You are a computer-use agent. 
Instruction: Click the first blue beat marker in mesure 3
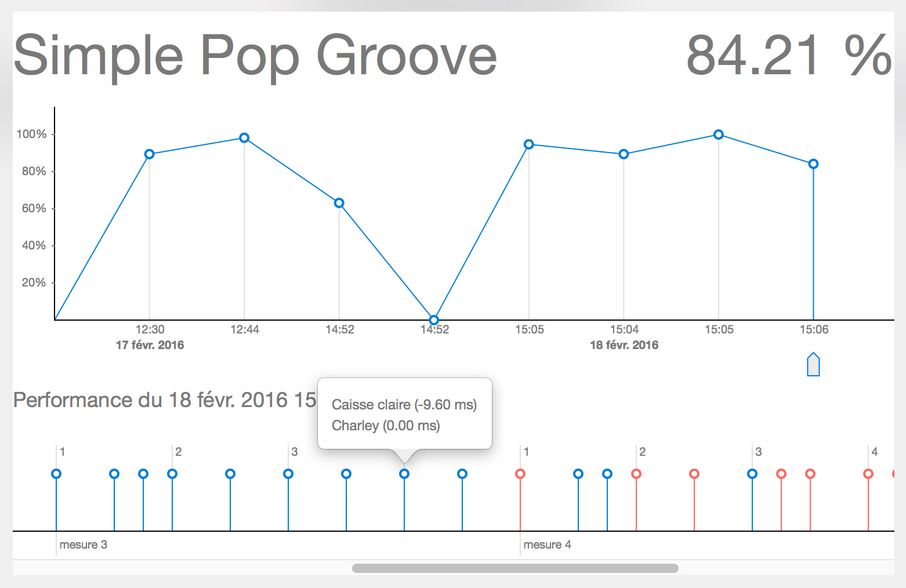[x=56, y=473]
